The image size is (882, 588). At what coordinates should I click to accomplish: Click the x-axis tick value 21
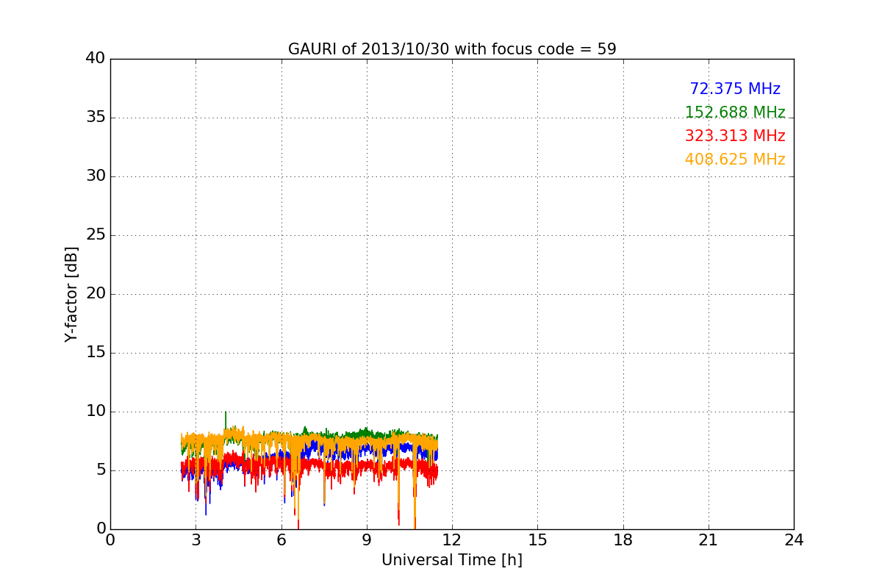tap(709, 540)
